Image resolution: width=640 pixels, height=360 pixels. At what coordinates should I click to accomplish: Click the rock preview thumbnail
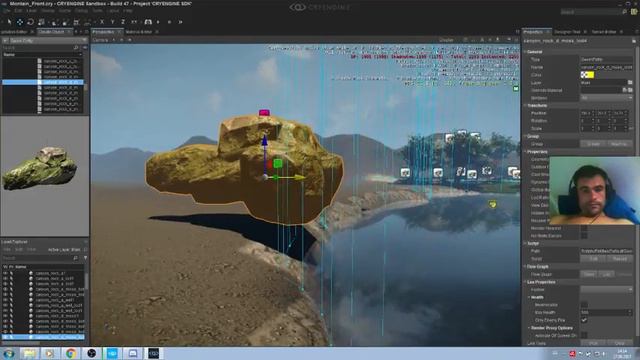pyautogui.click(x=40, y=169)
